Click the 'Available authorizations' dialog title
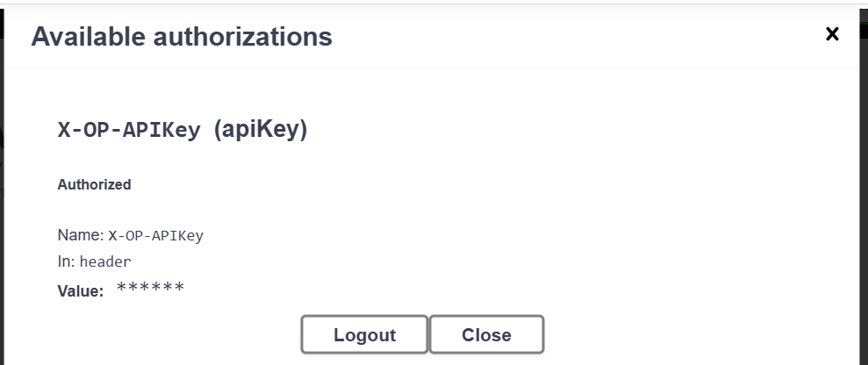This screenshot has height=365, width=868. (x=182, y=37)
